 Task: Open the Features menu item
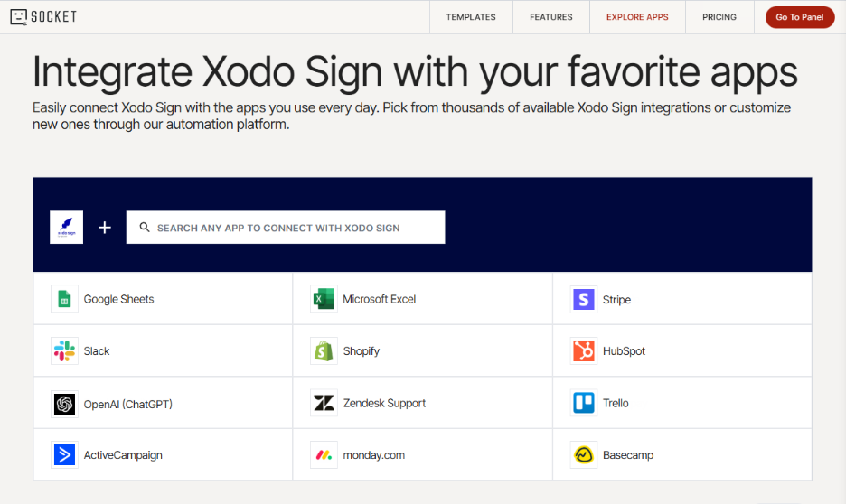[x=550, y=17]
